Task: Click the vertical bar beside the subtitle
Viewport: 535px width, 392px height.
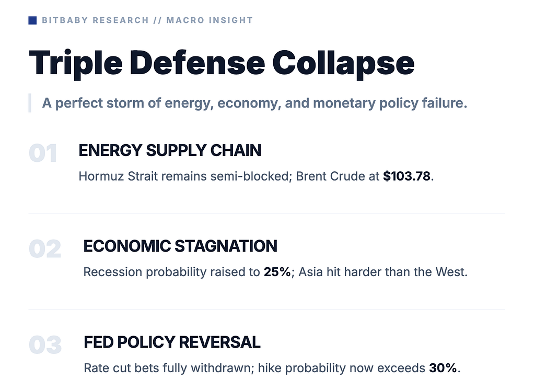Action: click(30, 103)
